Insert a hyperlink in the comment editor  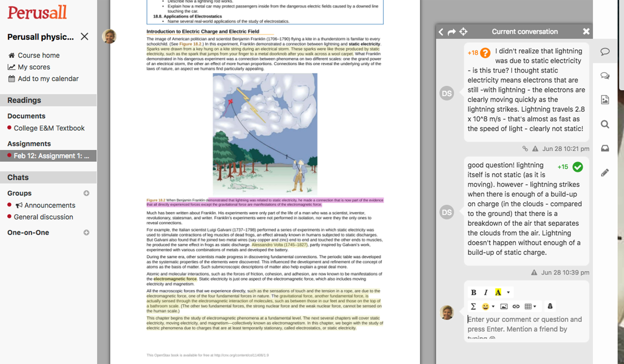516,306
